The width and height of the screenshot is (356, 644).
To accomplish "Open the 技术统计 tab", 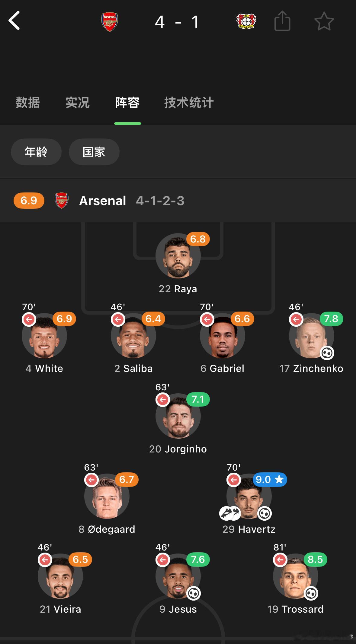I will [189, 103].
